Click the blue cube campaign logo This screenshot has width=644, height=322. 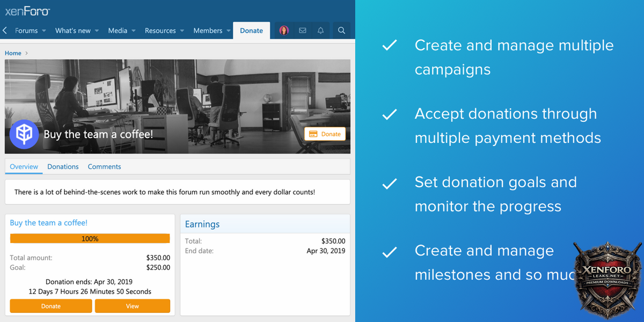click(x=24, y=134)
